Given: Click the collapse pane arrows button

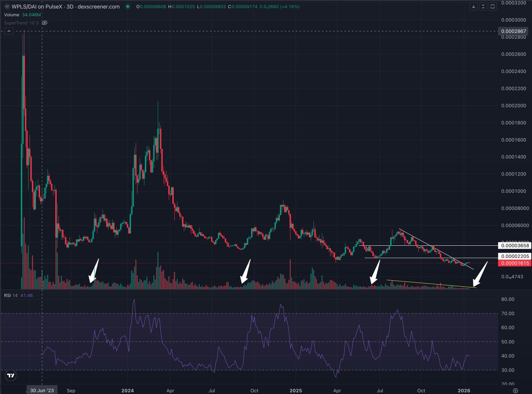Looking at the screenshot, I should [x=483, y=7].
